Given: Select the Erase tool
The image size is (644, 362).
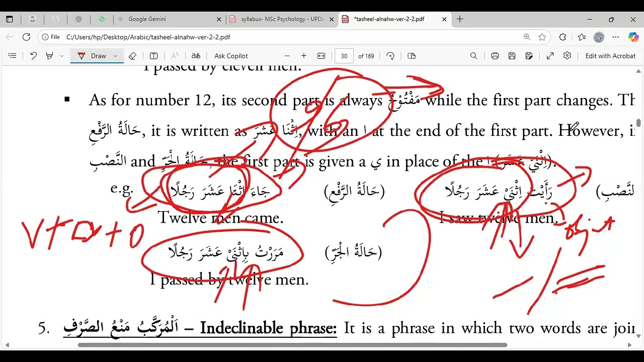Looking at the screenshot, I should point(132,56).
